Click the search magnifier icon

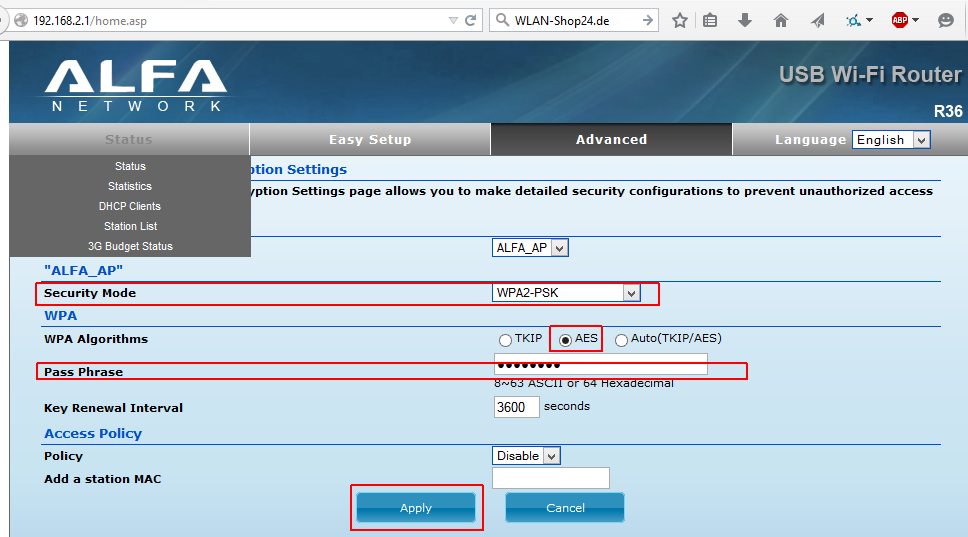click(x=503, y=20)
